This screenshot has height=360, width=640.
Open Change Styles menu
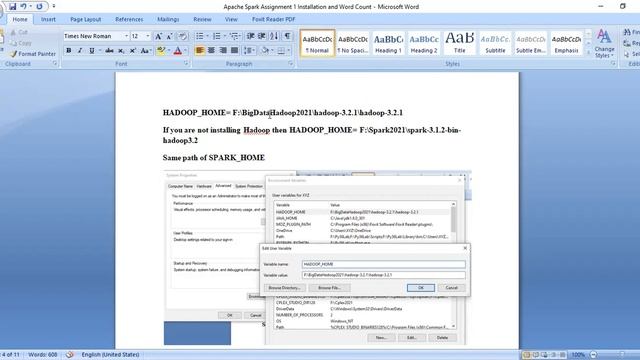[x=604, y=44]
